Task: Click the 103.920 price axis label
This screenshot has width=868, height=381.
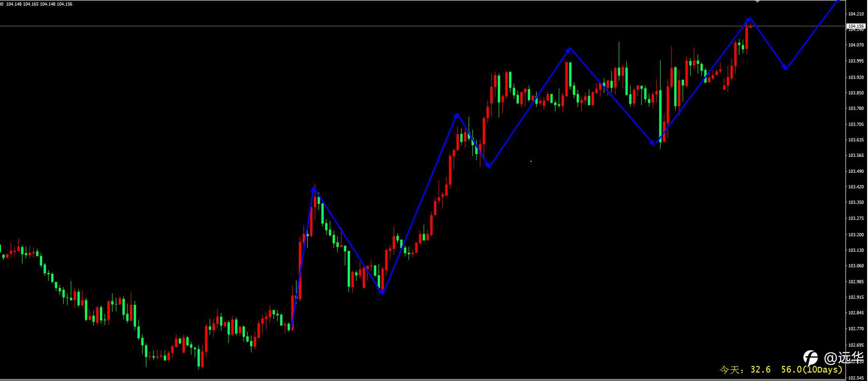Action: 856,77
